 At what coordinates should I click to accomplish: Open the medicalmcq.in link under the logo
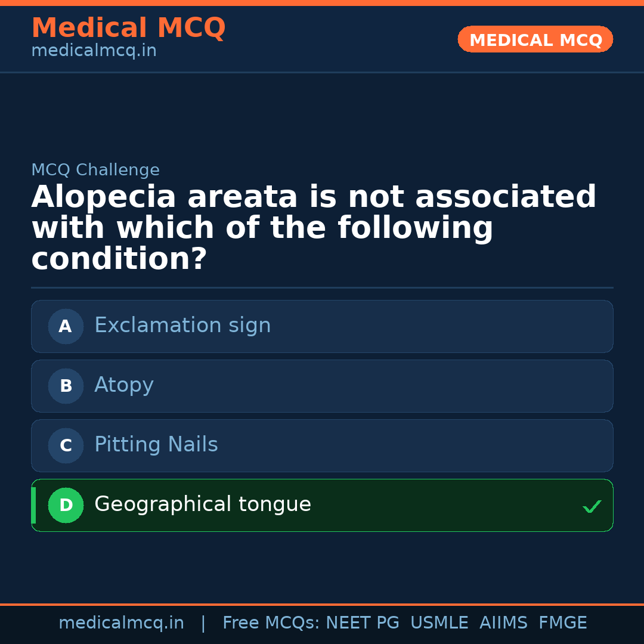(x=93, y=50)
